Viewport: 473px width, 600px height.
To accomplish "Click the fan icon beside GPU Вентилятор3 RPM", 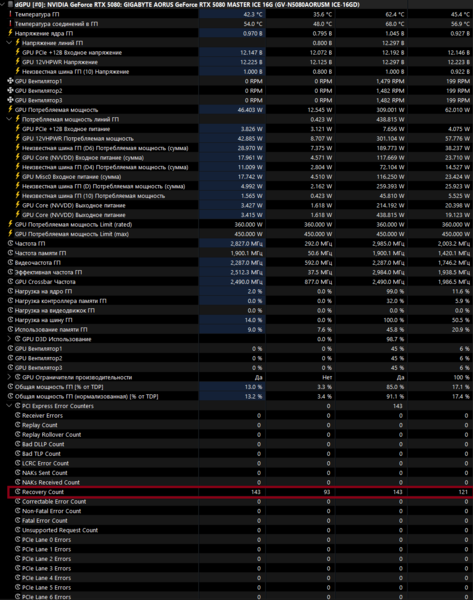I will click(x=10, y=100).
